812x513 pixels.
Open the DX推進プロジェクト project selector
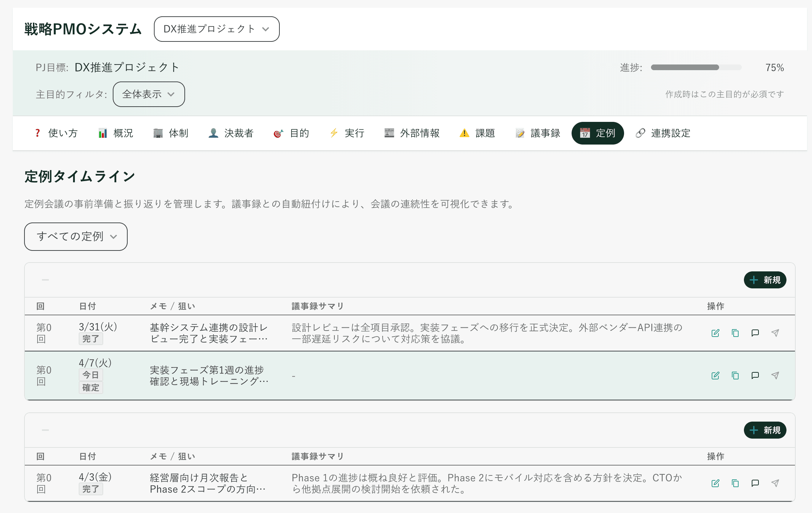click(216, 29)
